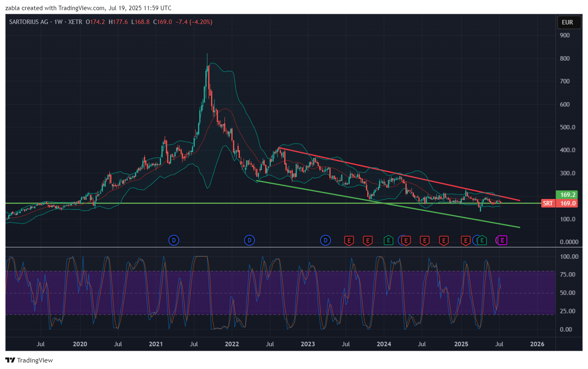Screen dimensions: 588x369
Task: Click the red 169.0 last price label
Action: point(568,203)
